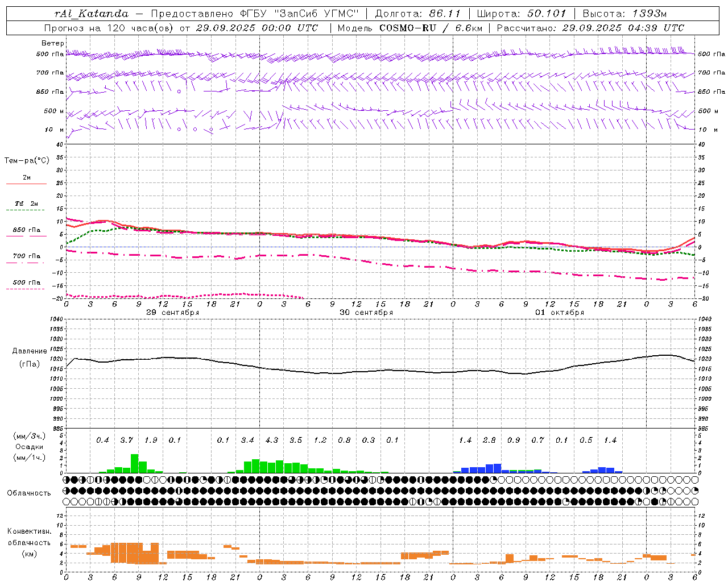Image resolution: width=728 pixels, height=582 pixels.
Task: Click the 3-hour precipitation value 0.8
Action: [x=344, y=440]
